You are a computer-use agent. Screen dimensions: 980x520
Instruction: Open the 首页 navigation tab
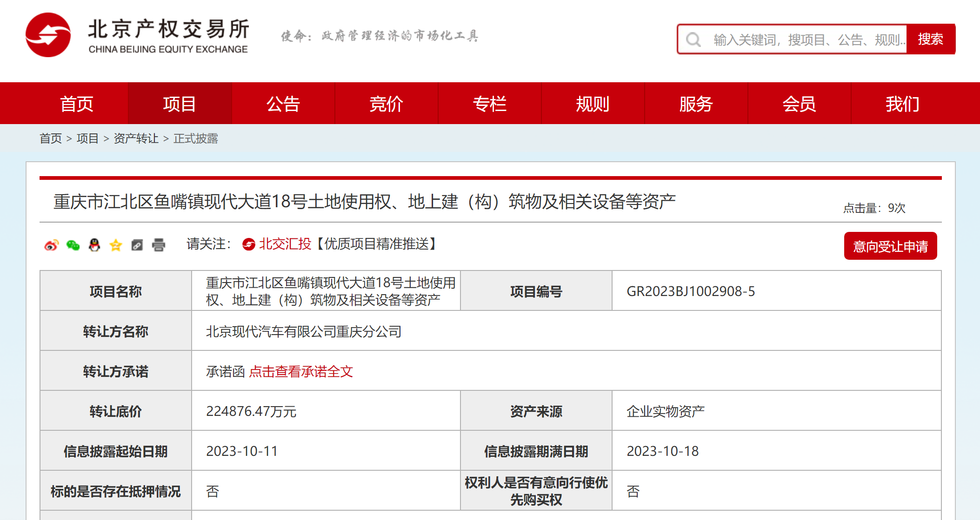pyautogui.click(x=77, y=104)
